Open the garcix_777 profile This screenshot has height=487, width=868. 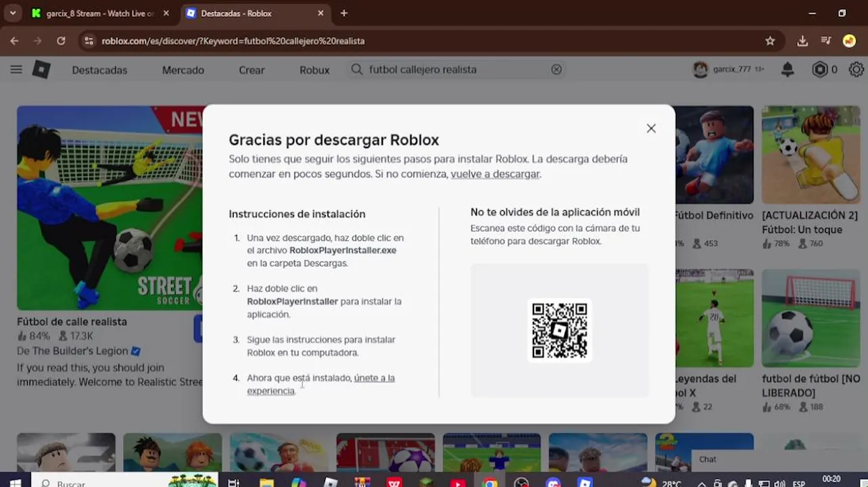[x=728, y=70]
